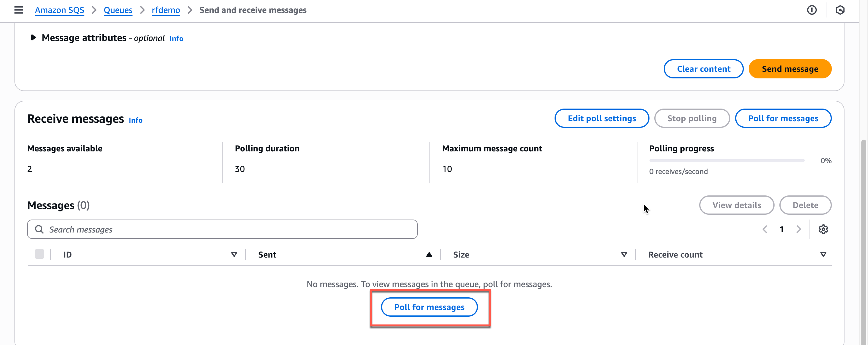
Task: Click the Clear content button
Action: pyautogui.click(x=703, y=68)
